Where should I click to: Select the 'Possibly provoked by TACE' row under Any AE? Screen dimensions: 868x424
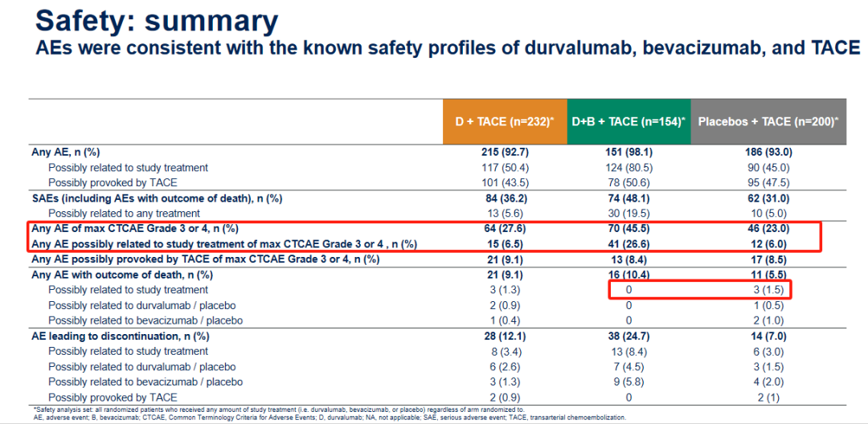(113, 182)
